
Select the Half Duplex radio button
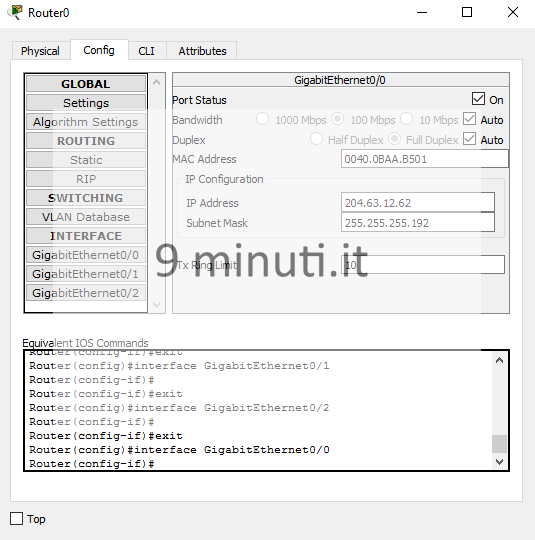click(x=316, y=139)
